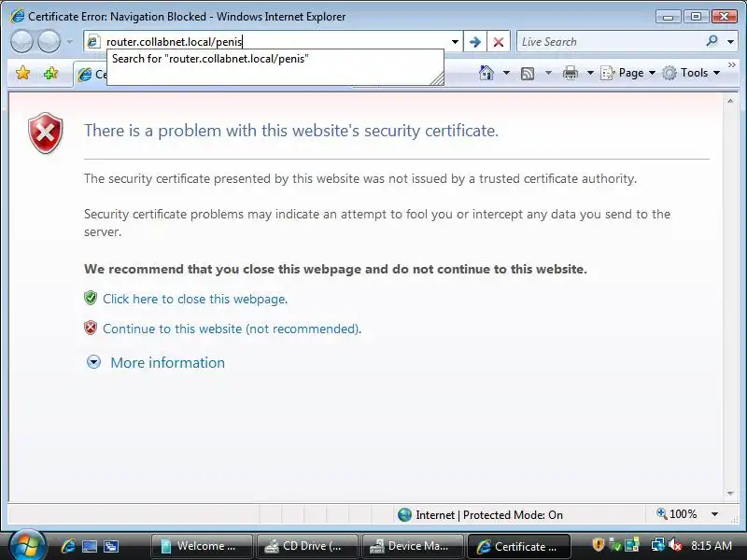Click the large red certificate error shield
Image resolution: width=747 pixels, height=560 pixels.
click(x=45, y=133)
